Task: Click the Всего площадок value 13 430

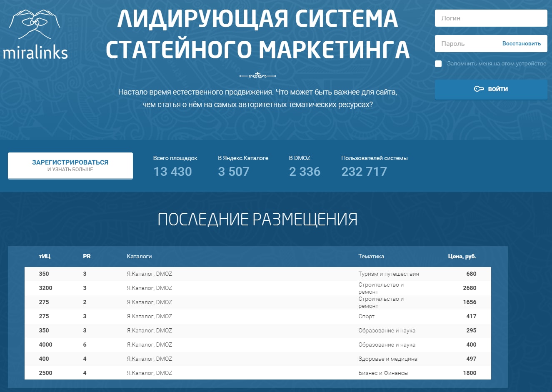Action: [172, 172]
